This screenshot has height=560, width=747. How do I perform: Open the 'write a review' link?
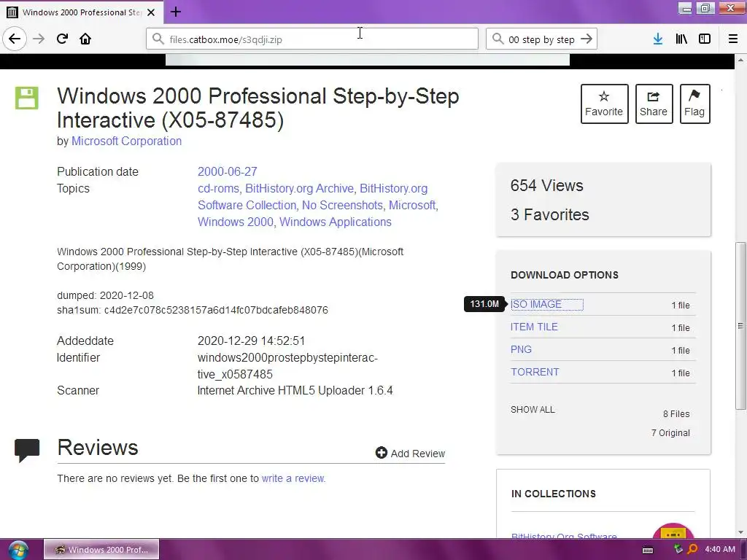(x=293, y=478)
